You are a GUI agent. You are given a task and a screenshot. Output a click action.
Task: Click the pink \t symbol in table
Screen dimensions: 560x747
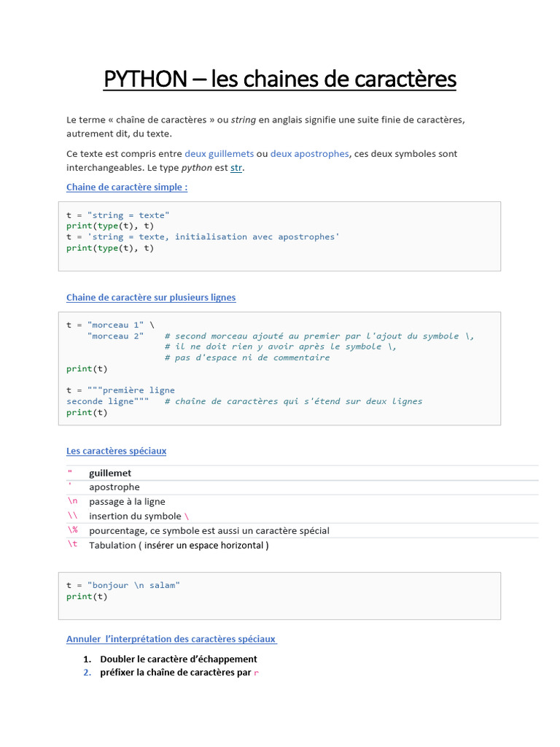click(x=72, y=544)
